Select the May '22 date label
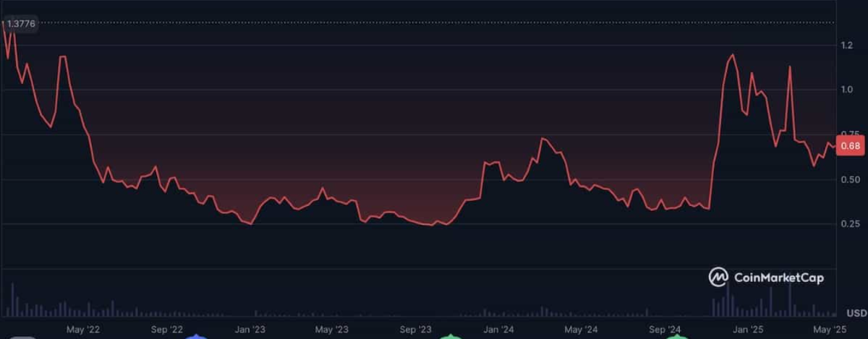The width and height of the screenshot is (868, 339). click(83, 329)
